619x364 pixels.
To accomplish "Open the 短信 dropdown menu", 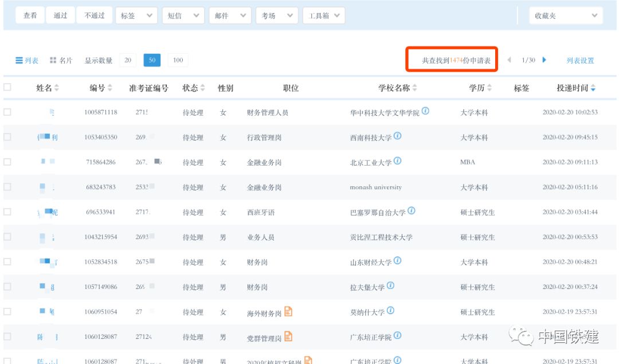I will (x=183, y=16).
